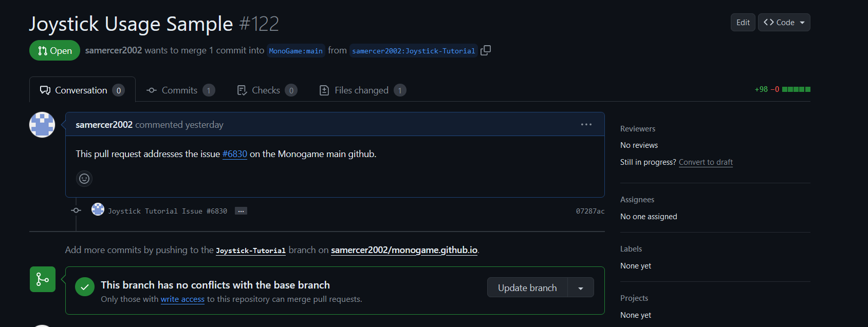Expand commit message ellipsis button
This screenshot has height=327, width=868.
(241, 211)
